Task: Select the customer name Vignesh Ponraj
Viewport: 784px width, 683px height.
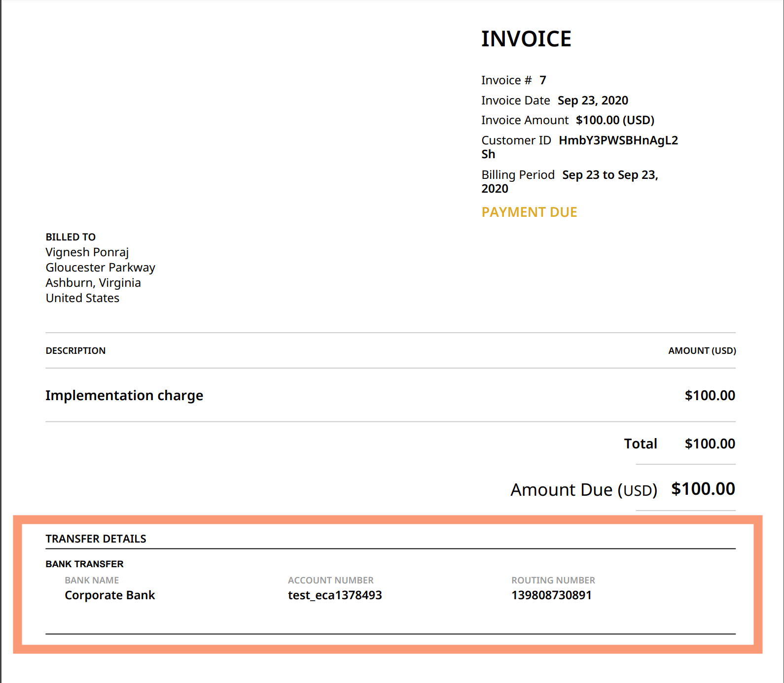Action: coord(87,252)
